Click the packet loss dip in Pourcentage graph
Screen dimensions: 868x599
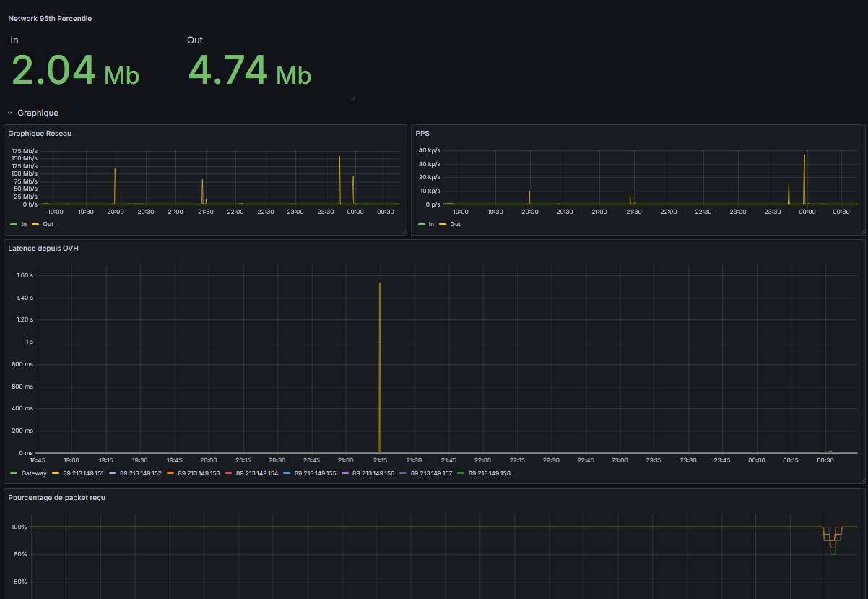tap(833, 540)
